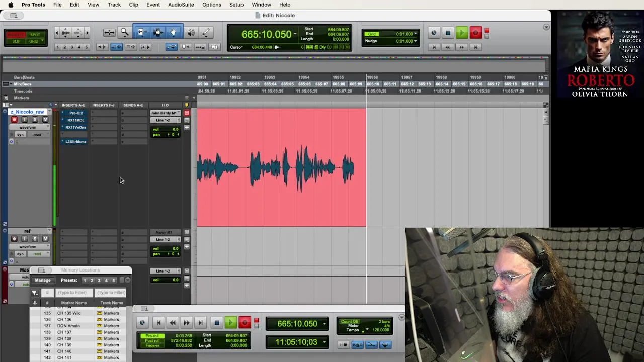Click Play in floating transport window
Screen dimensions: 644x362
(230, 323)
